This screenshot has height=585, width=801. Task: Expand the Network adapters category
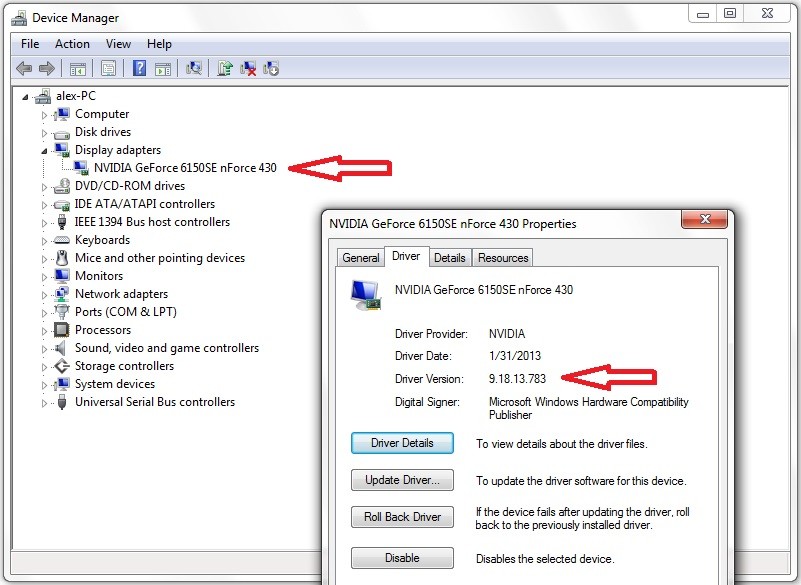pos(44,295)
